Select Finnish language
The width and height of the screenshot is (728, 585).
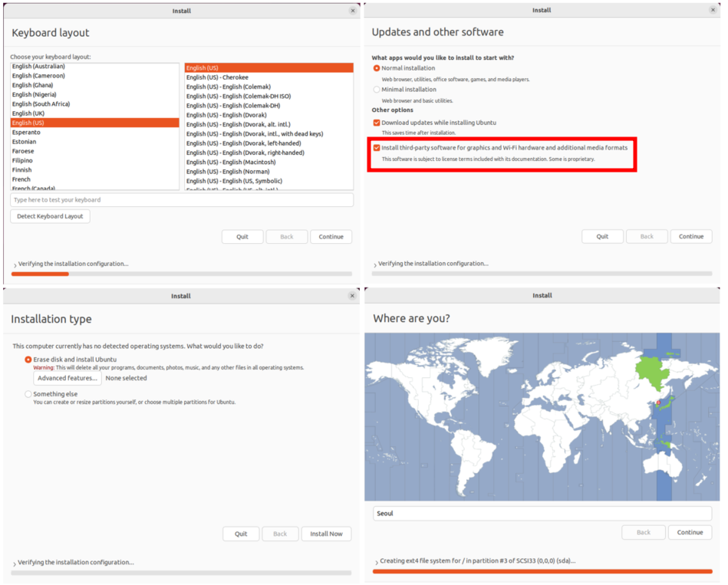point(94,169)
